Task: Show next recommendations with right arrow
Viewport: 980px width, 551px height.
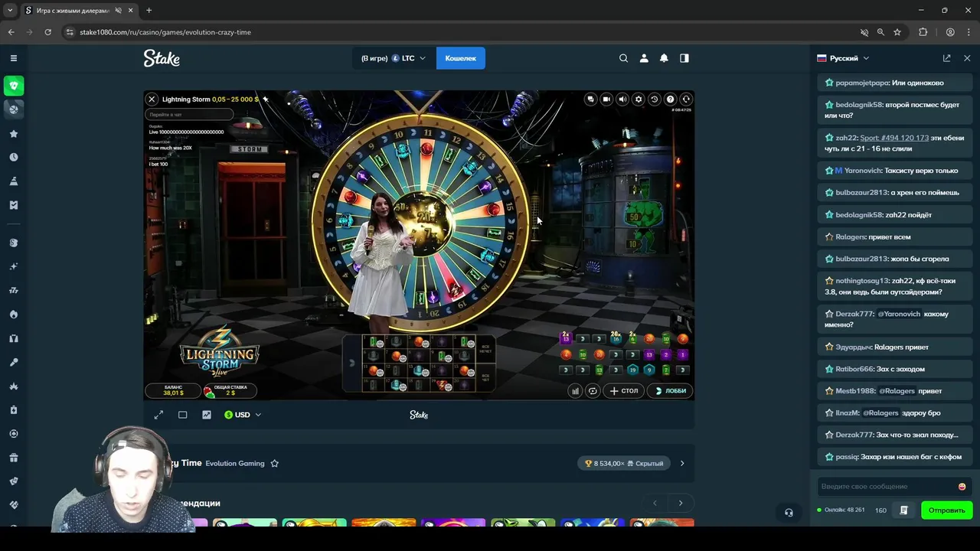Action: click(x=681, y=503)
